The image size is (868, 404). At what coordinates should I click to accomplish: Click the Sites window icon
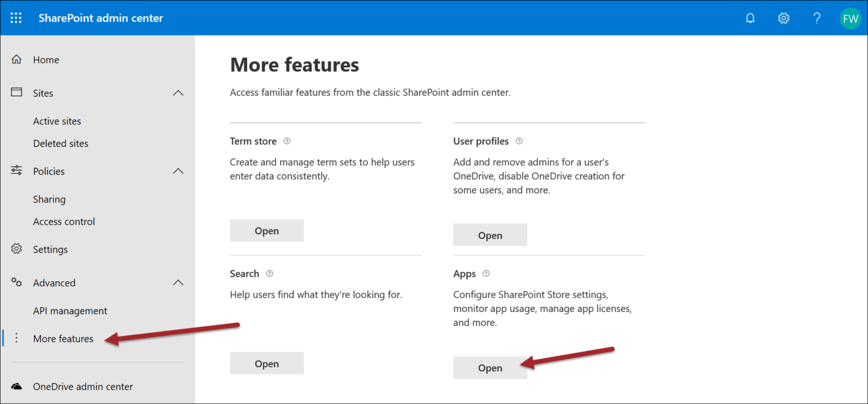point(16,93)
